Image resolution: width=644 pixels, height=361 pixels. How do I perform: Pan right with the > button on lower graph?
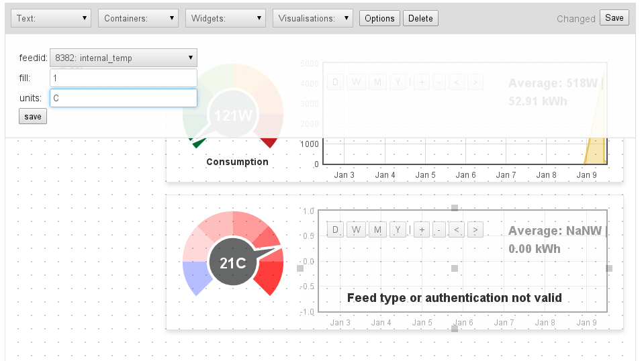point(475,230)
